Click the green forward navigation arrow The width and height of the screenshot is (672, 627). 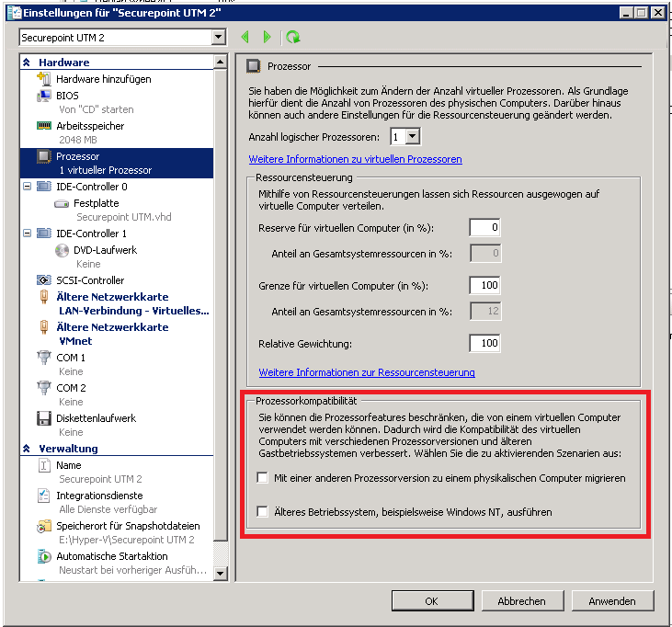point(268,37)
